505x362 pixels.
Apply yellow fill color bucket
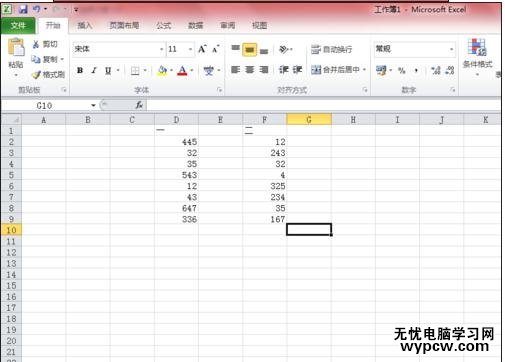tap(162, 70)
